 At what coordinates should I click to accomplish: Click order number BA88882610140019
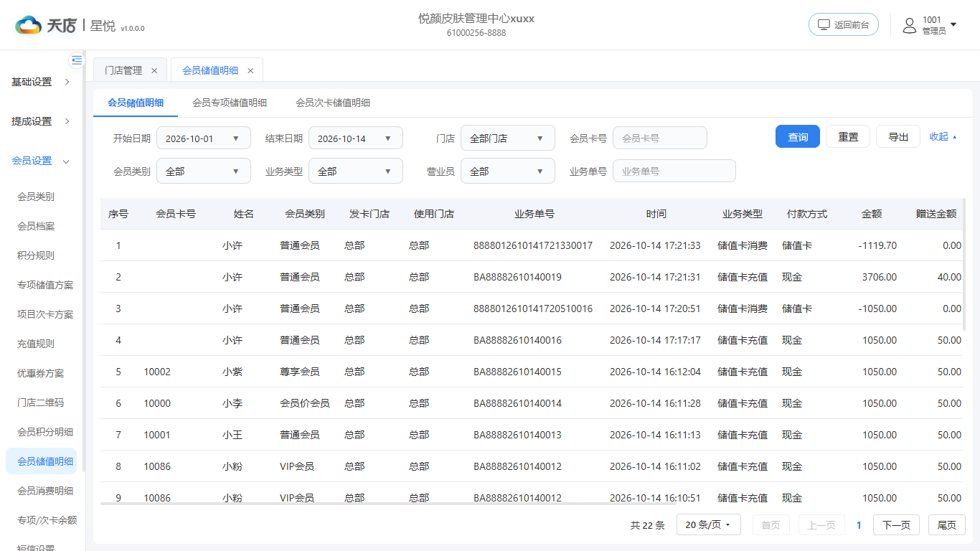click(517, 277)
